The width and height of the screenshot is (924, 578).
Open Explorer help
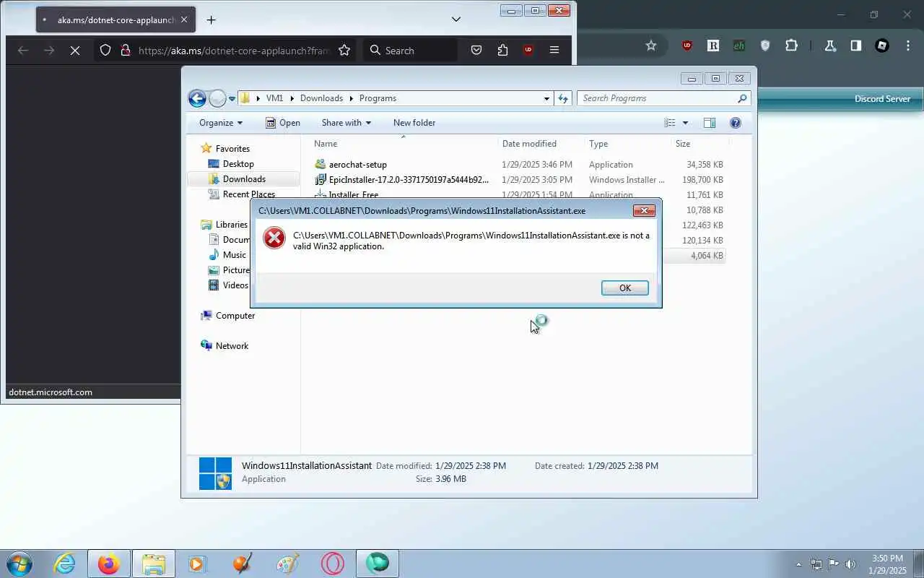736,123
